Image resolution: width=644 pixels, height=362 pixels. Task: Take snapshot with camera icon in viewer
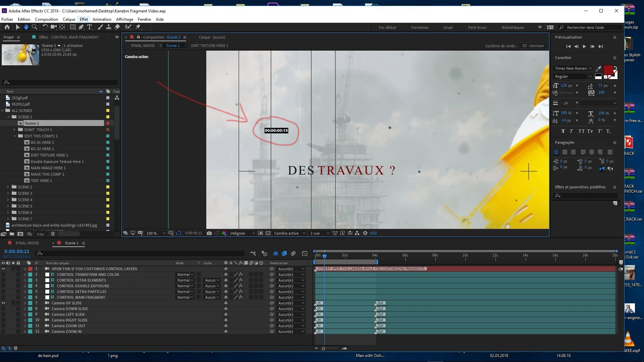point(209,233)
